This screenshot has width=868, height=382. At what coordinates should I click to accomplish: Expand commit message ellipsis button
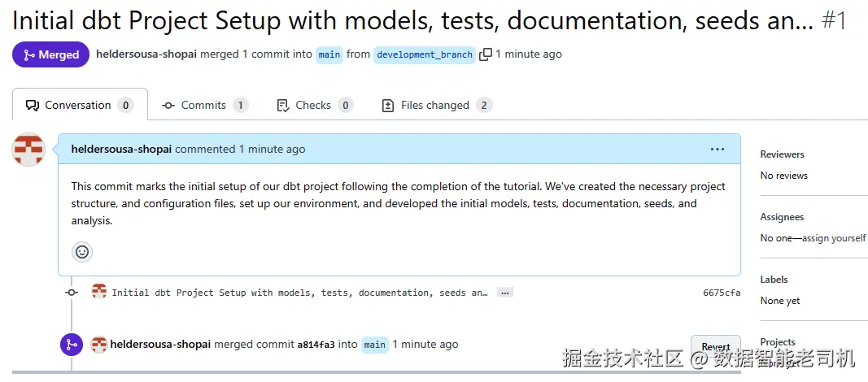click(x=504, y=293)
